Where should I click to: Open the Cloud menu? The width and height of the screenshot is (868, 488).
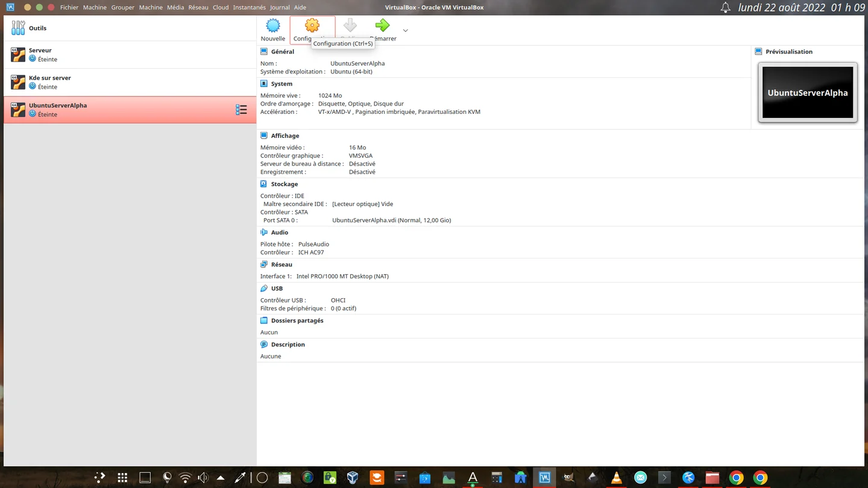coord(221,7)
